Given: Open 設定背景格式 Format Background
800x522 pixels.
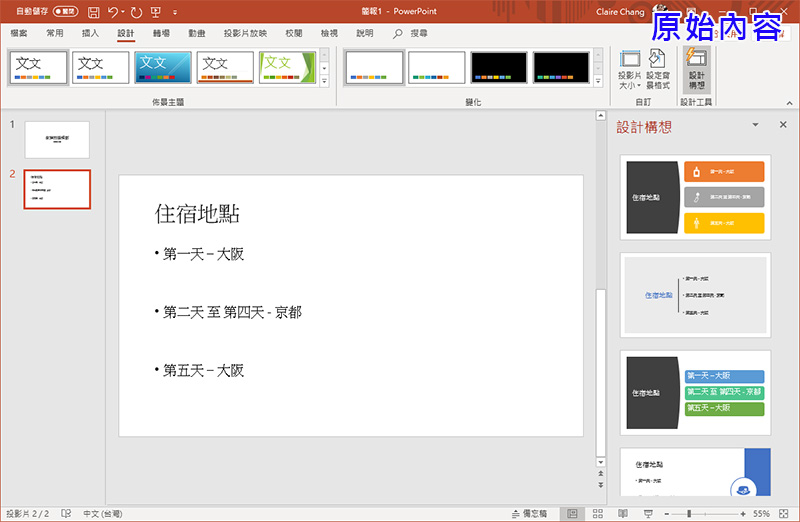Looking at the screenshot, I should pyautogui.click(x=658, y=69).
